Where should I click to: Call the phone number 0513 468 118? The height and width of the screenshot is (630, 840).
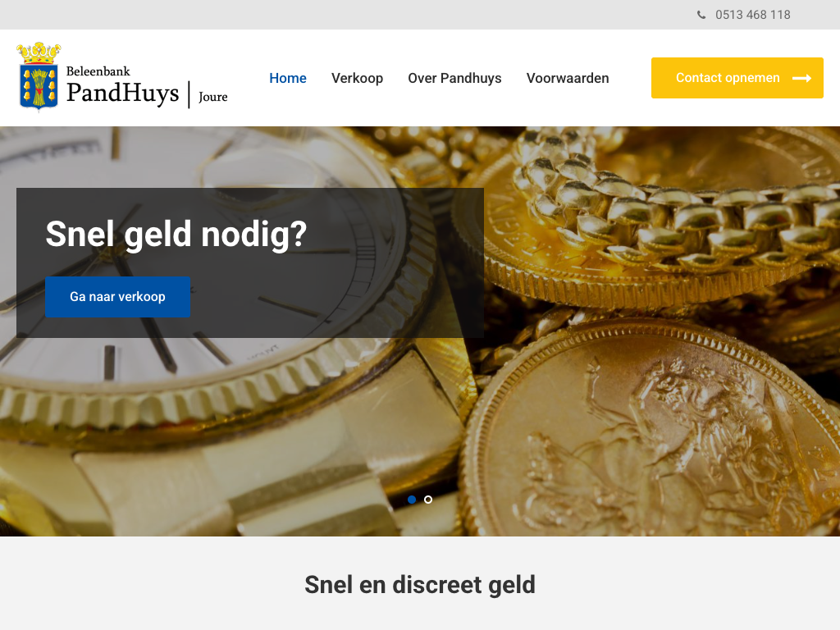(x=753, y=15)
